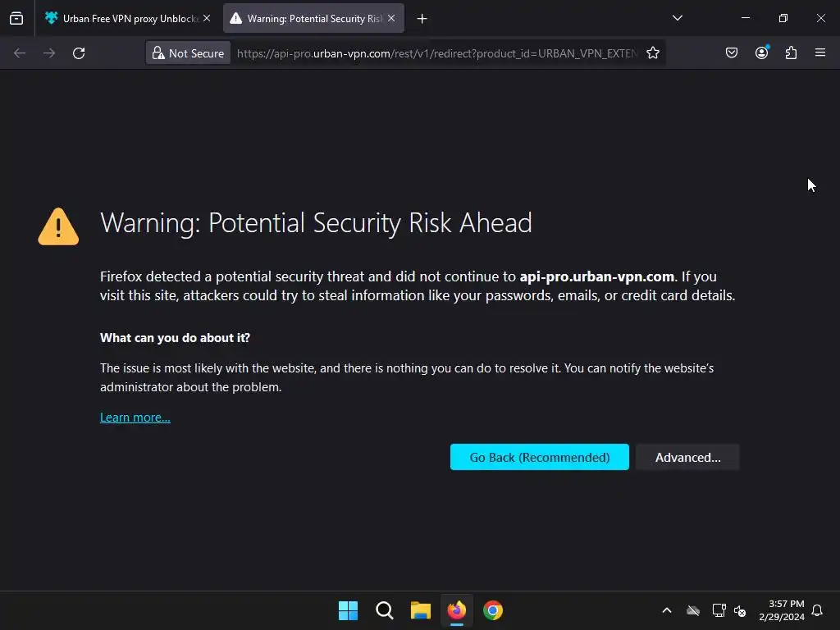Image resolution: width=840 pixels, height=630 pixels.
Task: Click 'What can you do about it?' heading
Action: click(x=175, y=338)
